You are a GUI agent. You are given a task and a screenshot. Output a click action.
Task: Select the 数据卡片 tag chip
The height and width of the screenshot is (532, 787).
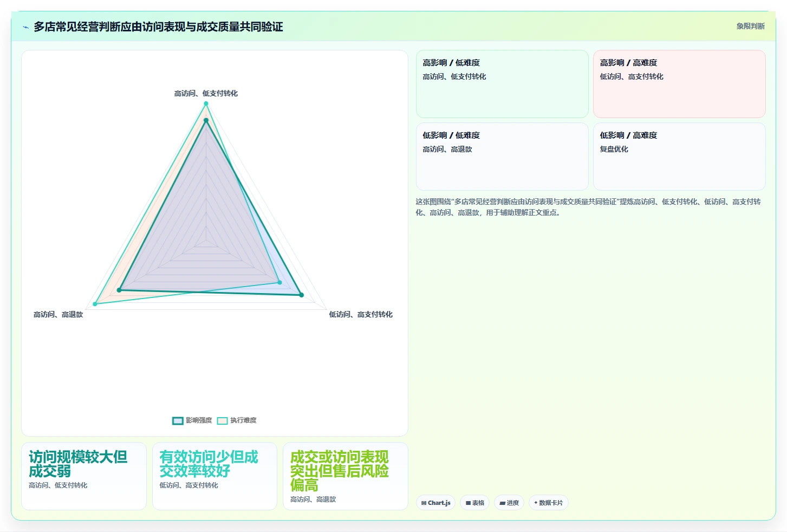coord(548,503)
